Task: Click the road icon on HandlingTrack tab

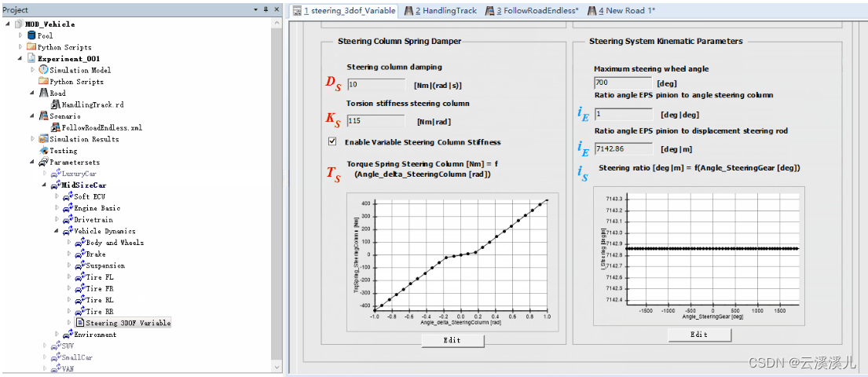Action: click(x=409, y=10)
